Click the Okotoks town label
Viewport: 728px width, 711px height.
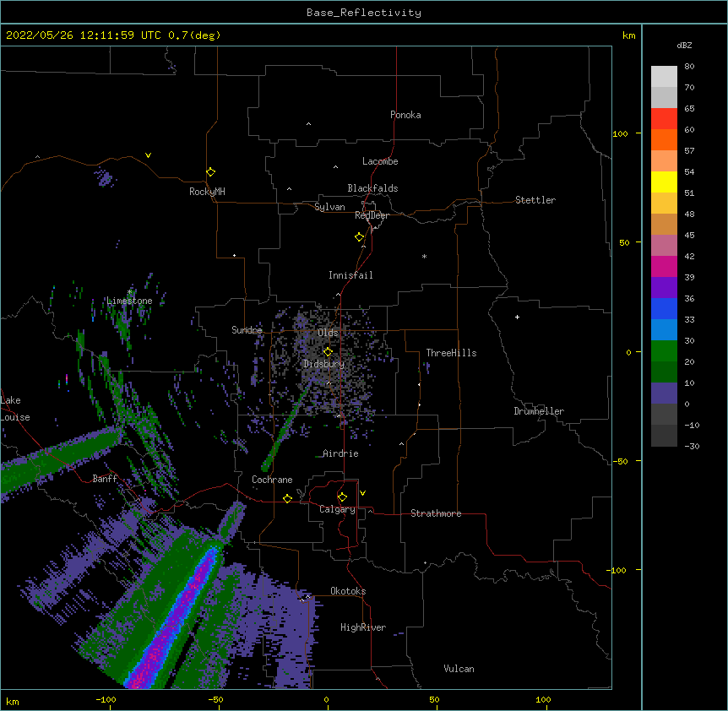tap(348, 591)
